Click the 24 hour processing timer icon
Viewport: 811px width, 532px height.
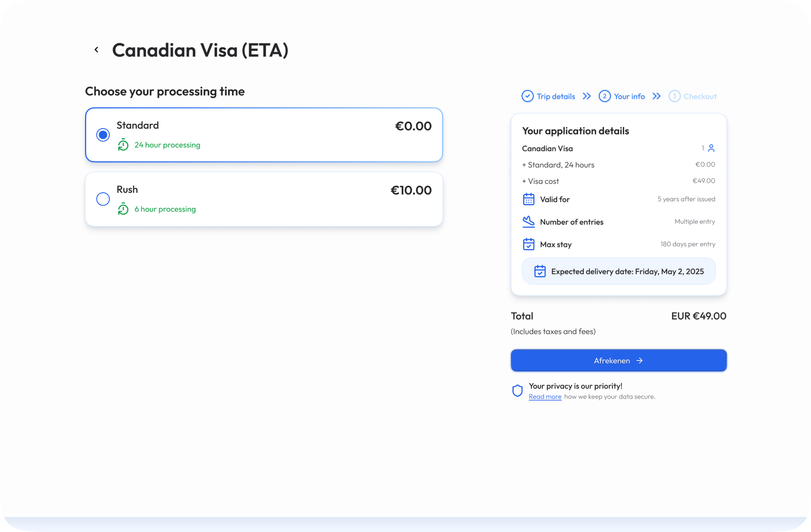(123, 145)
